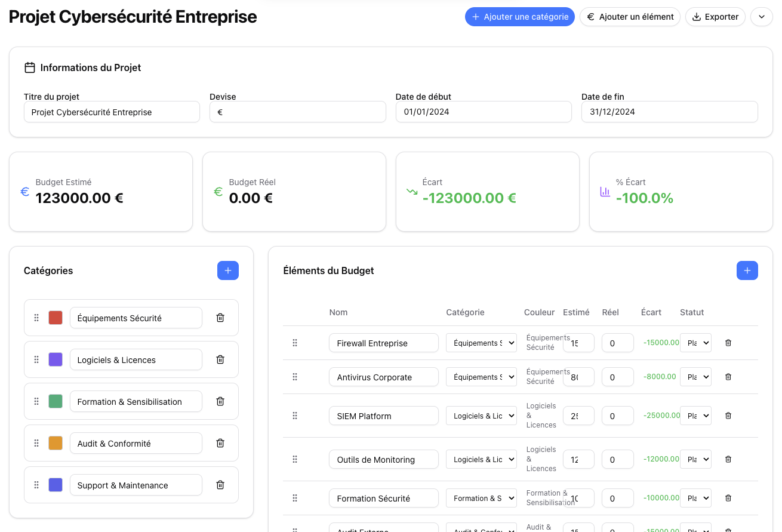Click trash icon for Outils de Monitoring row
The image size is (782, 532).
728,459
